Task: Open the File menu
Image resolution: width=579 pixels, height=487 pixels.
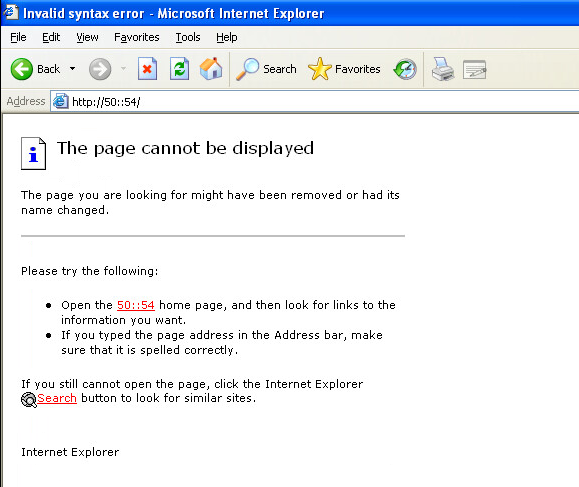Action: pos(18,37)
